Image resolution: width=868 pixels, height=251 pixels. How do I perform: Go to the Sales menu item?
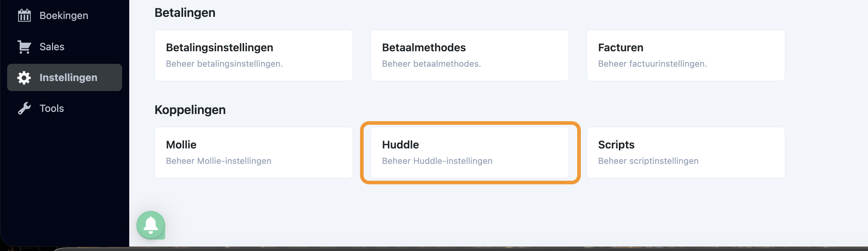tap(52, 47)
